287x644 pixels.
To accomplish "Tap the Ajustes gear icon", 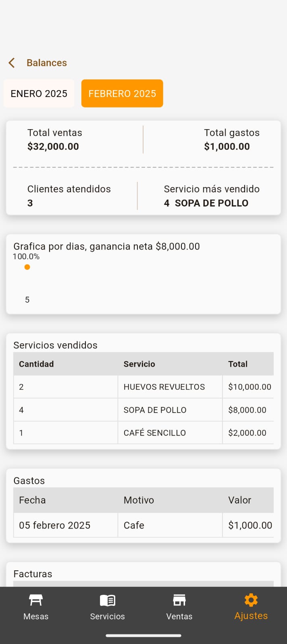I will [251, 600].
